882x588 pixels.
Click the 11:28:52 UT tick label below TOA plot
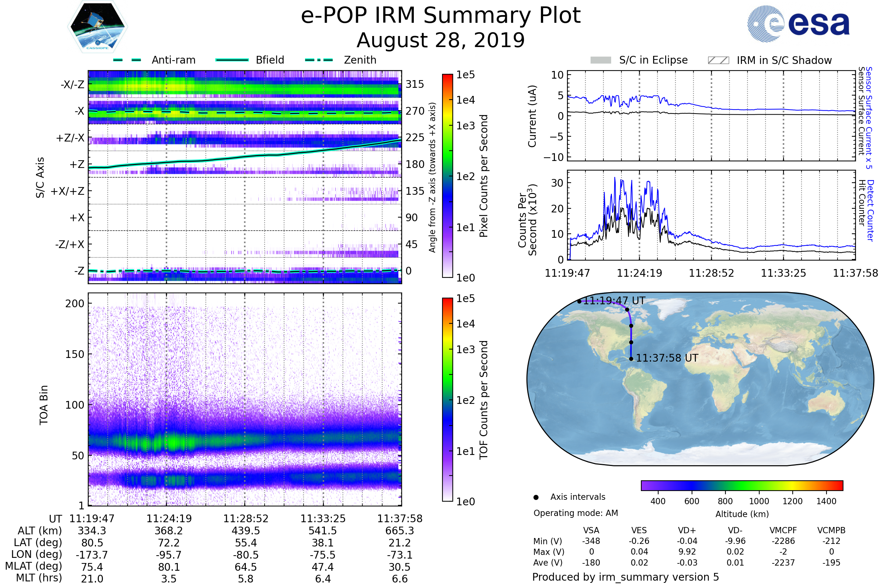pyautogui.click(x=245, y=519)
